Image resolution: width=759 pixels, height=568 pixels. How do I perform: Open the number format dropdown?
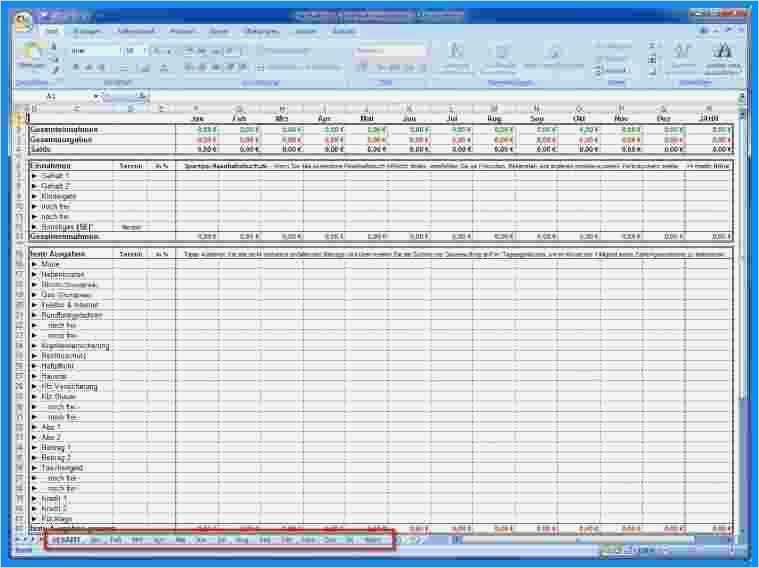coord(390,51)
